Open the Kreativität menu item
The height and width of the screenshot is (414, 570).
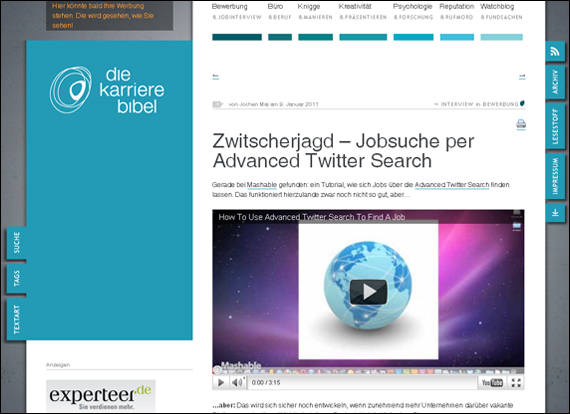pyautogui.click(x=355, y=7)
